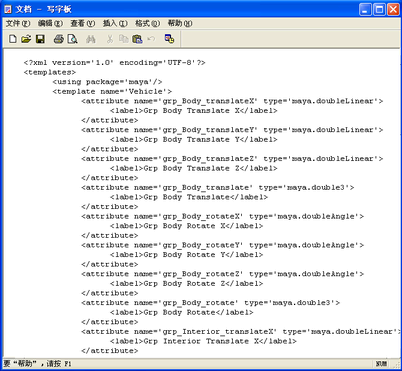Click the grp_Body_rotate maya.double3 attribute line
Image resolution: width=402 pixels, height=371 pixels.
click(210, 303)
